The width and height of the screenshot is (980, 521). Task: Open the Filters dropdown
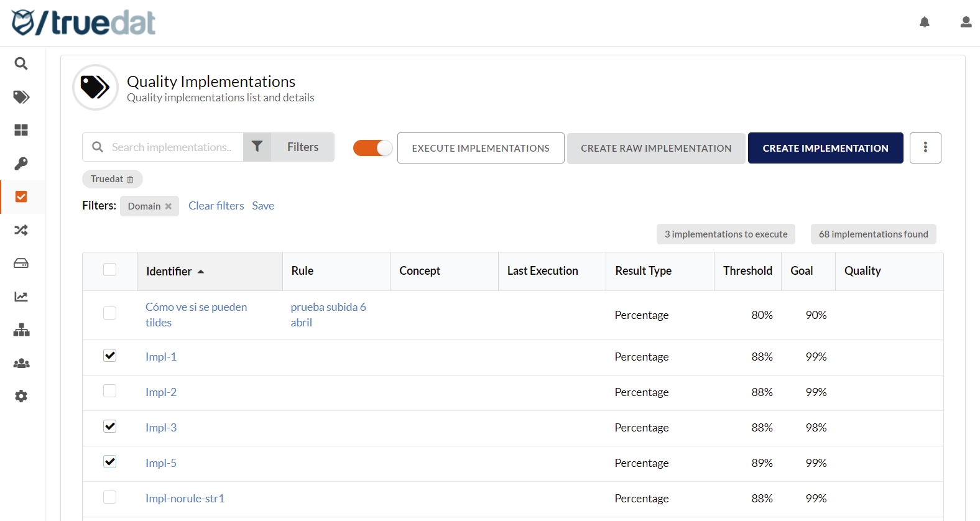point(289,147)
